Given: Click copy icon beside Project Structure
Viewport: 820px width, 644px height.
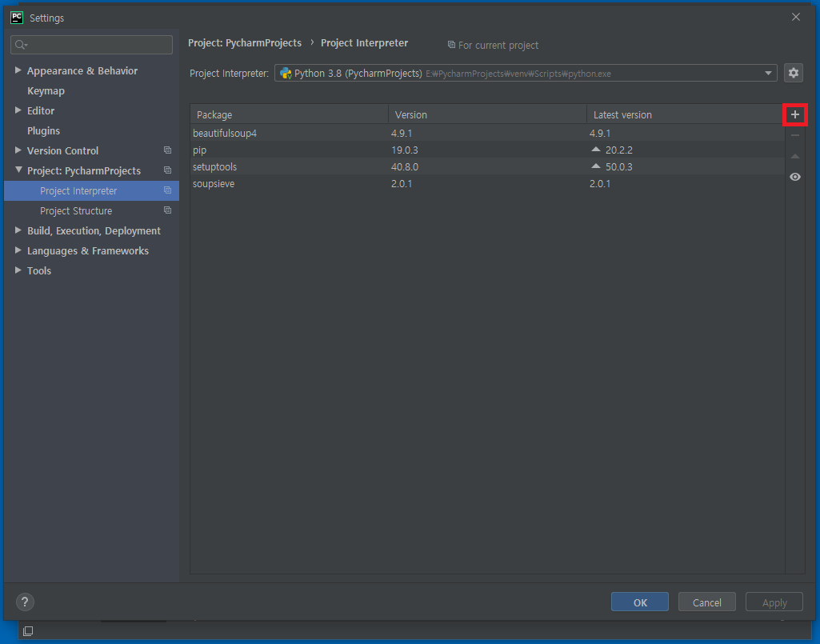Looking at the screenshot, I should tap(167, 210).
